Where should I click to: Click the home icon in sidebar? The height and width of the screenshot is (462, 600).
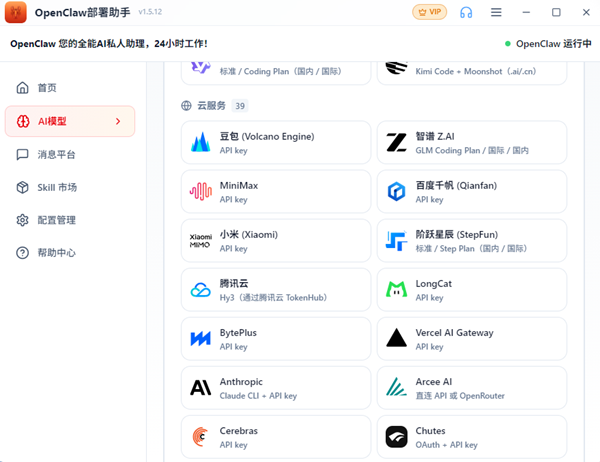23,88
